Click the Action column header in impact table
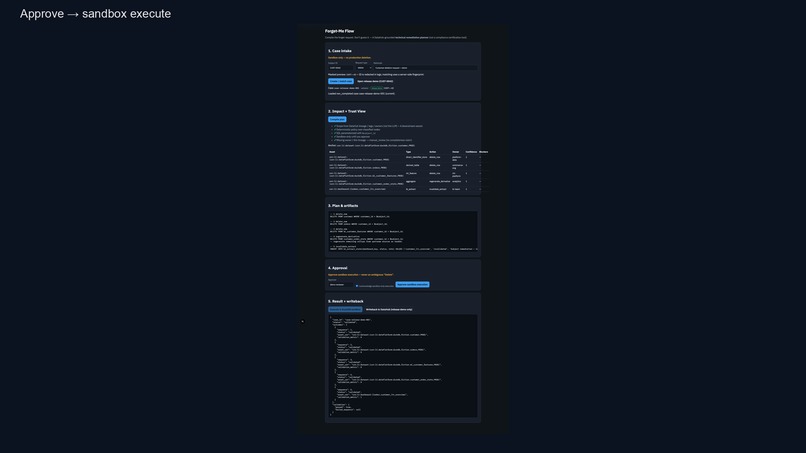The image size is (806, 453). [432, 152]
